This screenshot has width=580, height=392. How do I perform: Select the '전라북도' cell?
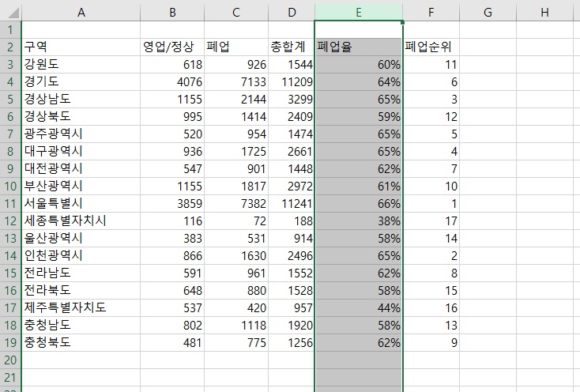[81, 291]
